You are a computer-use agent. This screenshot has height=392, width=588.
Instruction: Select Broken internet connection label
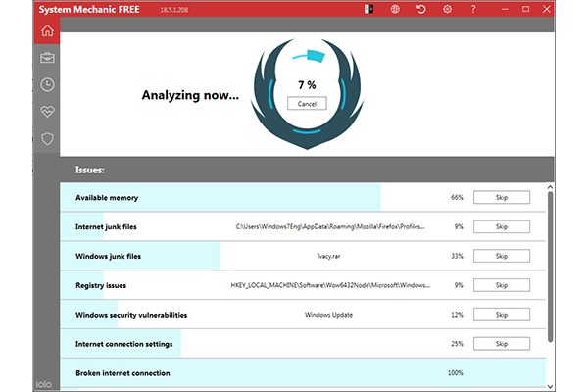pos(122,373)
